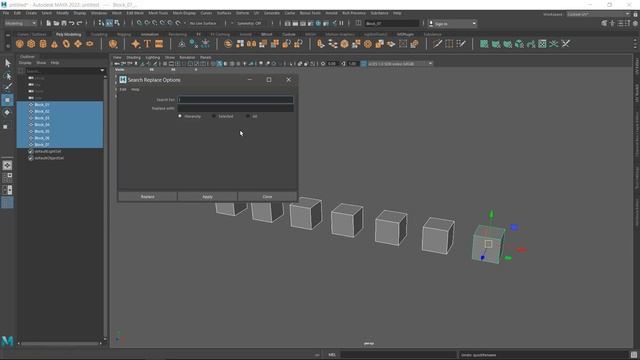Viewport: 640px width, 360px height.
Task: Select the All radio button
Action: click(x=248, y=116)
